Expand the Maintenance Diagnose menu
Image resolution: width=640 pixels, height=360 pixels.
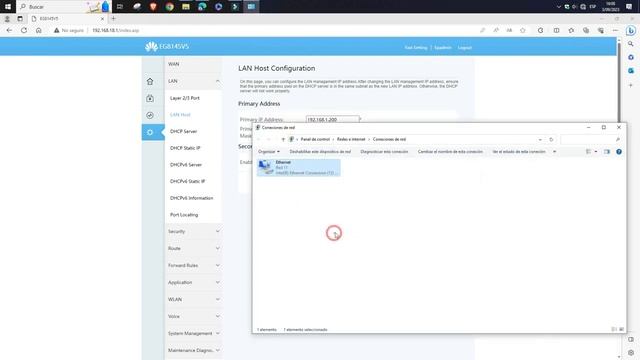pyautogui.click(x=193, y=350)
